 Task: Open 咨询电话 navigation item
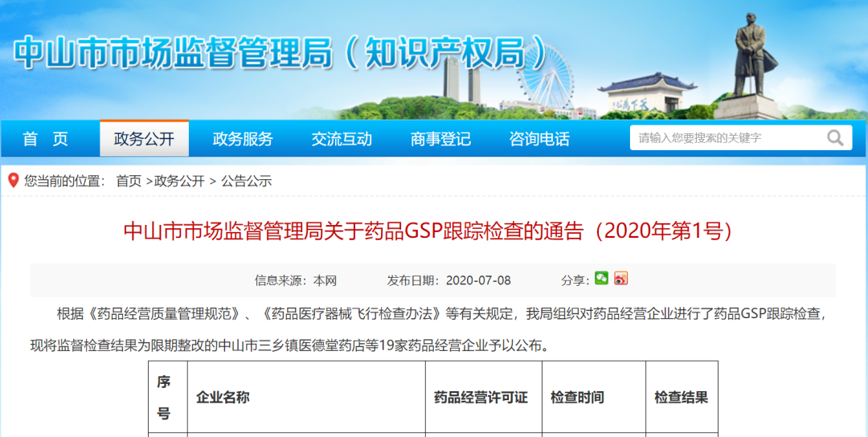[x=539, y=139]
